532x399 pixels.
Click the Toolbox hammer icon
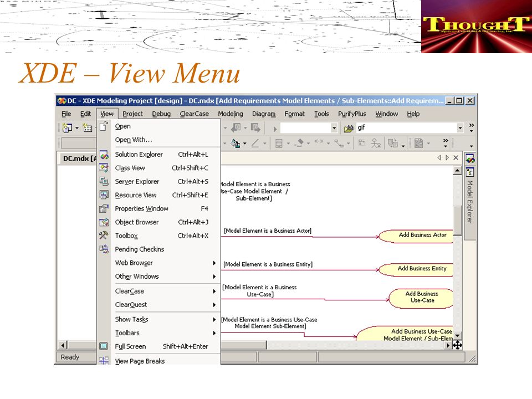click(104, 236)
